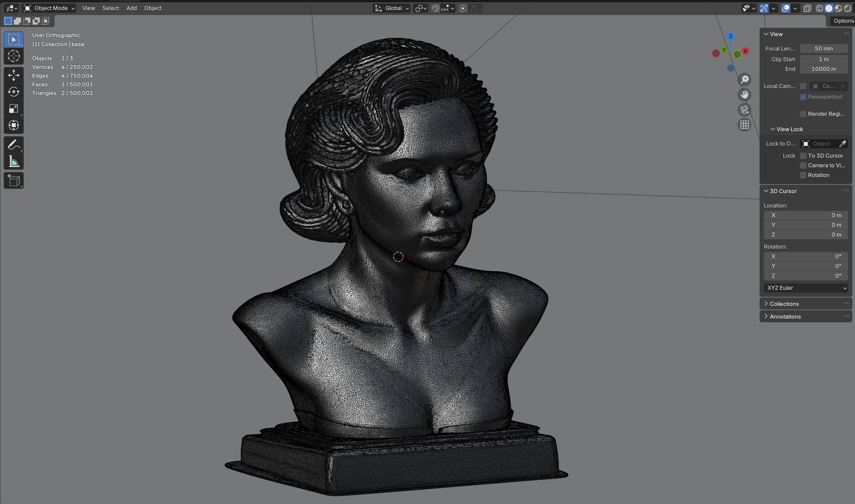Open the Add menu
Viewport: 855px width, 504px height.
132,8
